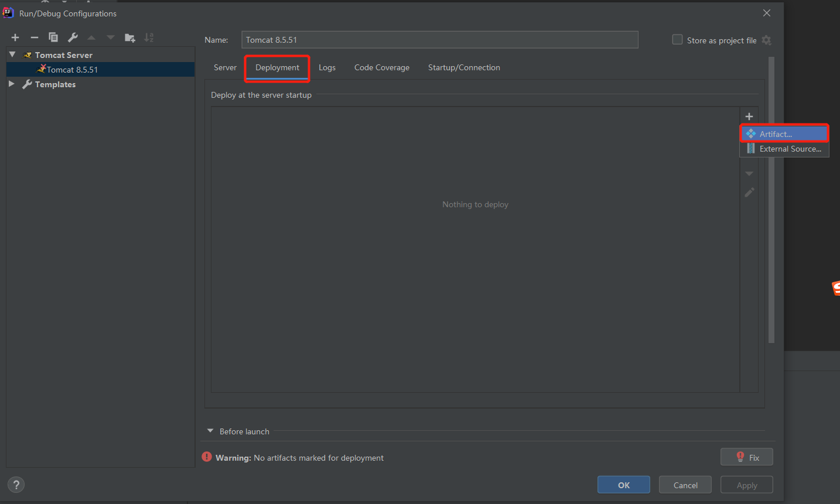840x504 pixels.
Task: Click the vertical scrollbar of configuration panel
Action: point(771,200)
